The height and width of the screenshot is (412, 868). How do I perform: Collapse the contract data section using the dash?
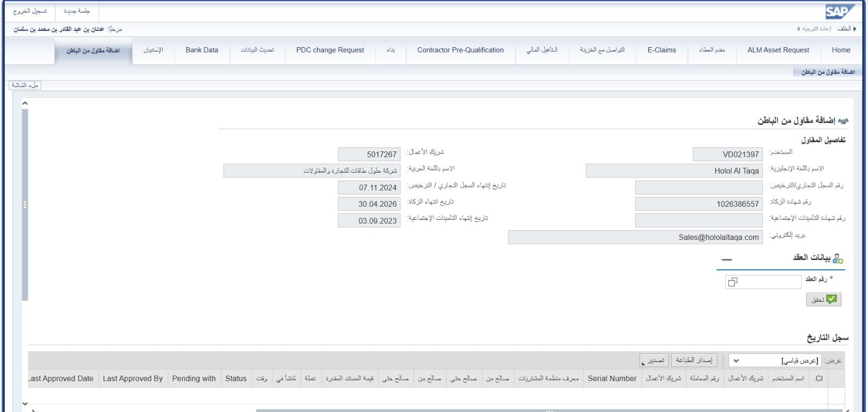coord(727,259)
